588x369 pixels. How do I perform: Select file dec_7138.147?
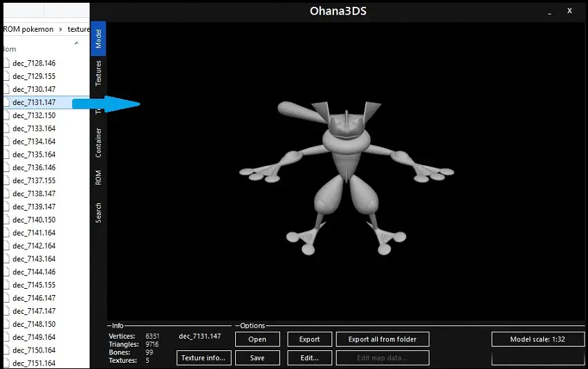click(34, 194)
